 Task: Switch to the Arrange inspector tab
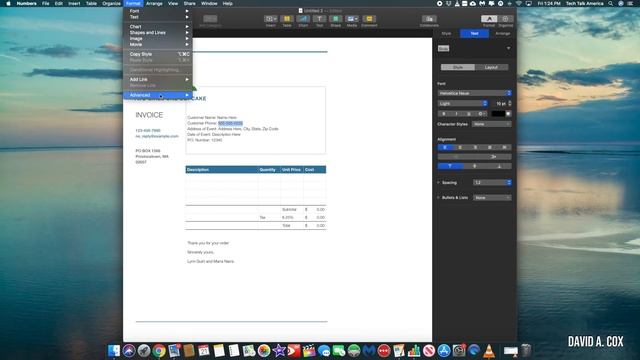coord(503,33)
